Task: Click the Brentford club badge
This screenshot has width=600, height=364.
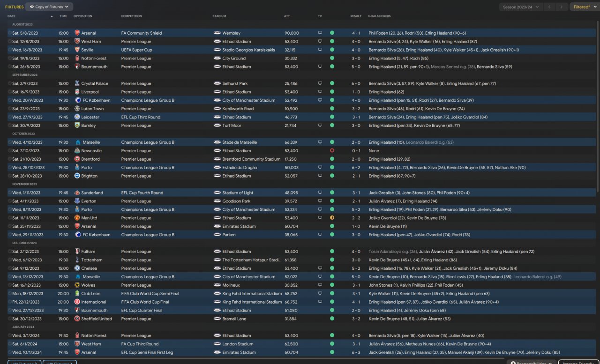Action: point(77,159)
